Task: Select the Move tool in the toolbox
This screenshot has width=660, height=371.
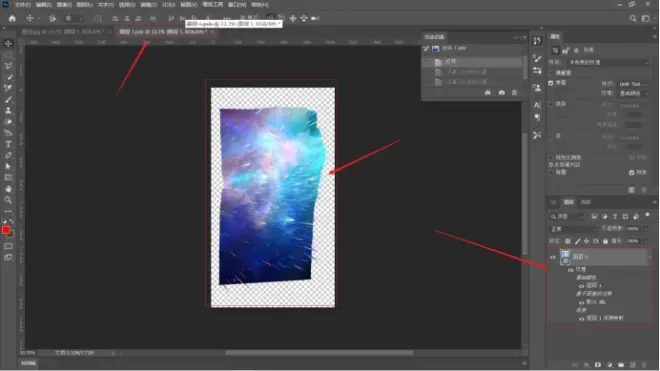Action: (x=8, y=44)
